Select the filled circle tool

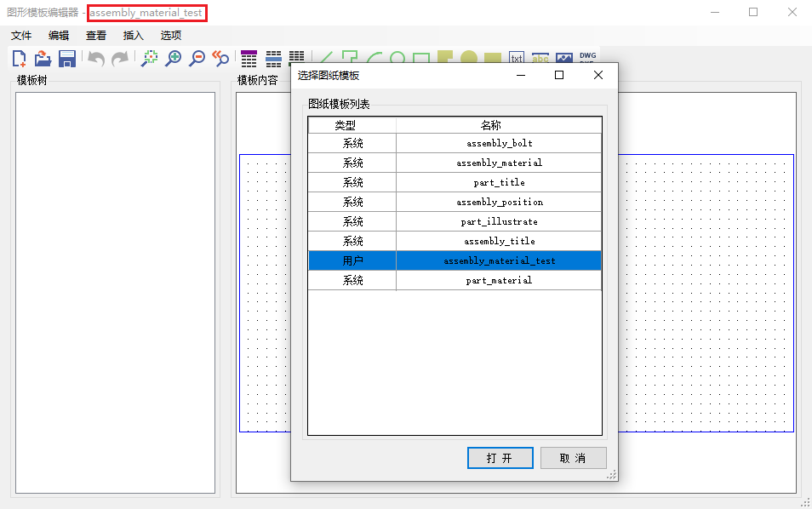click(x=469, y=56)
